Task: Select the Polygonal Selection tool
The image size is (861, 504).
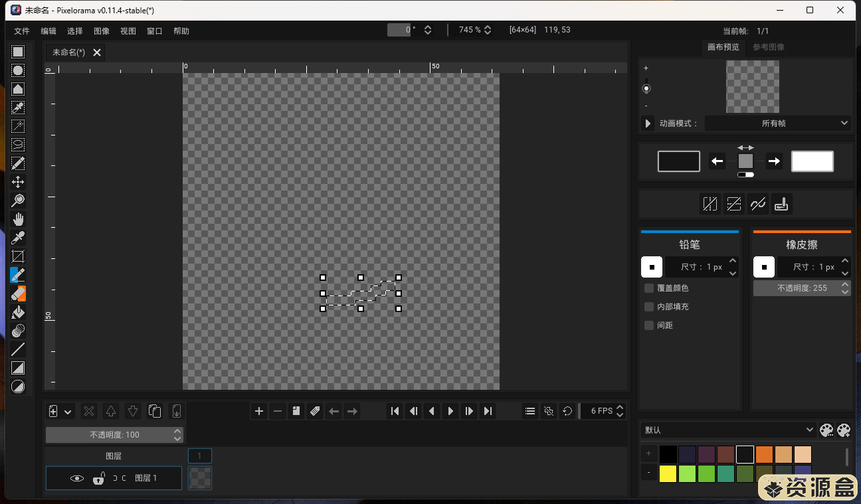Action: [18, 89]
